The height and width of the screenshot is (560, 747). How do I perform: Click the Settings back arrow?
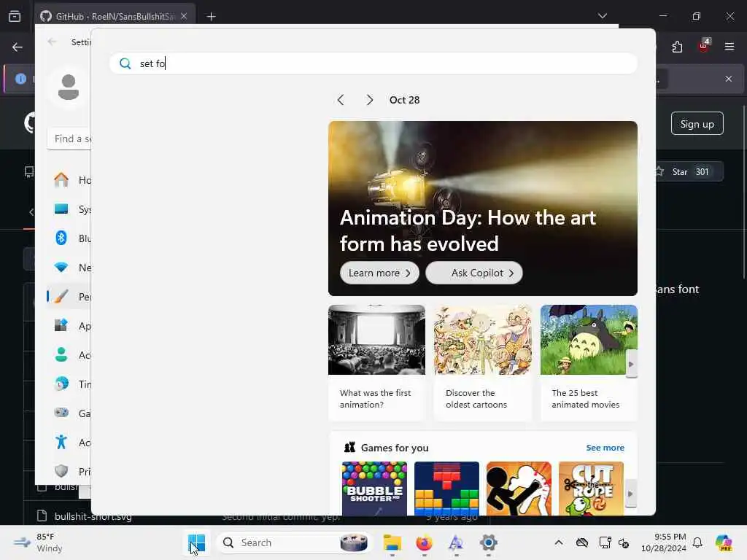coord(52,42)
